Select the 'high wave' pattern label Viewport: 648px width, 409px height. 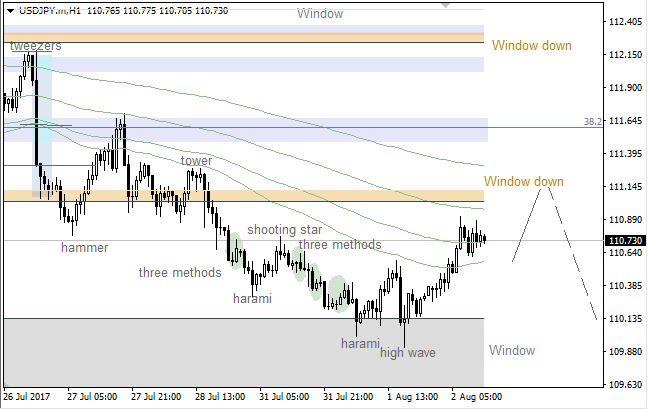pyautogui.click(x=408, y=352)
